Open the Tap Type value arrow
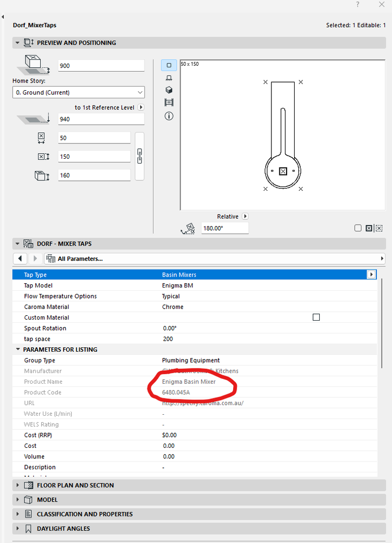Image resolution: width=392 pixels, height=543 pixels. [x=371, y=274]
